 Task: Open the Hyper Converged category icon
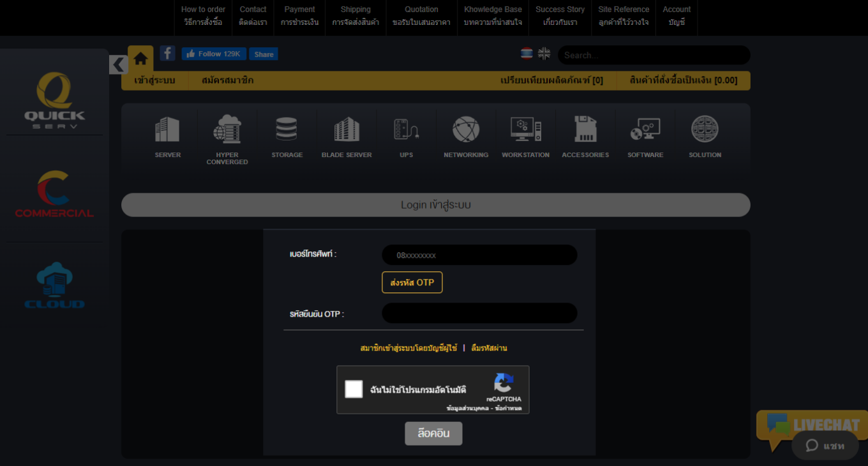click(227, 129)
